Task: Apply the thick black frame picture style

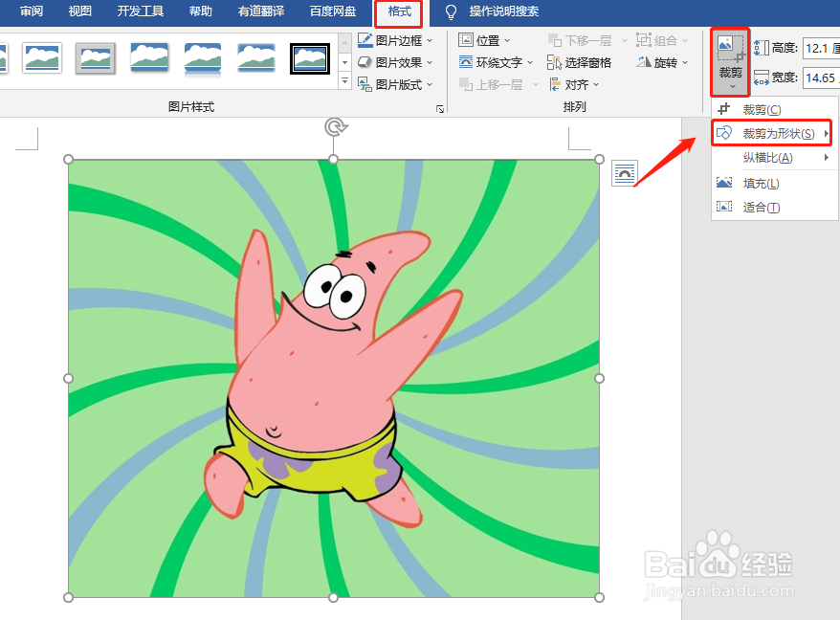Action: (310, 58)
